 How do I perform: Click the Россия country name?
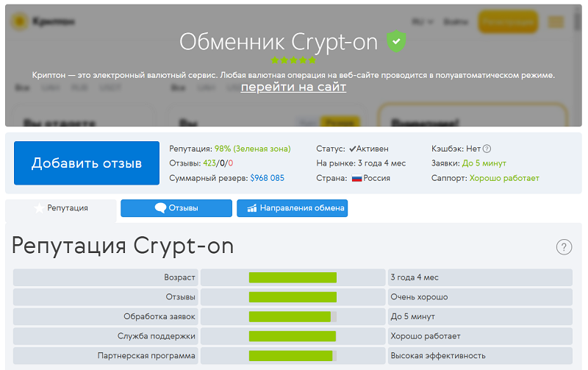tap(376, 178)
